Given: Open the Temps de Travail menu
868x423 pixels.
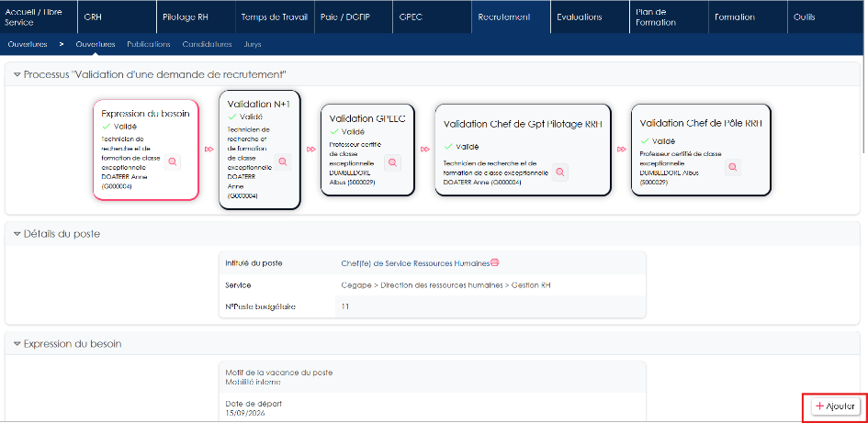Looking at the screenshot, I should click(275, 17).
